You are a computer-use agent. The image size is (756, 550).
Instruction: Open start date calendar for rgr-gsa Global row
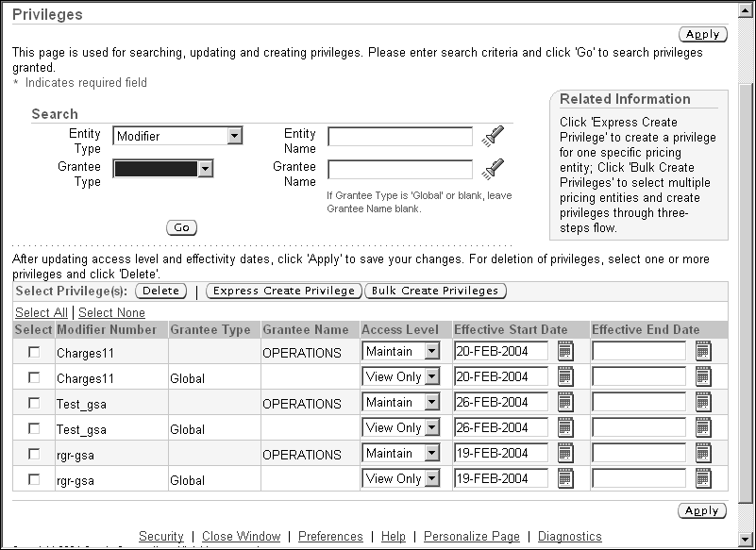click(565, 478)
